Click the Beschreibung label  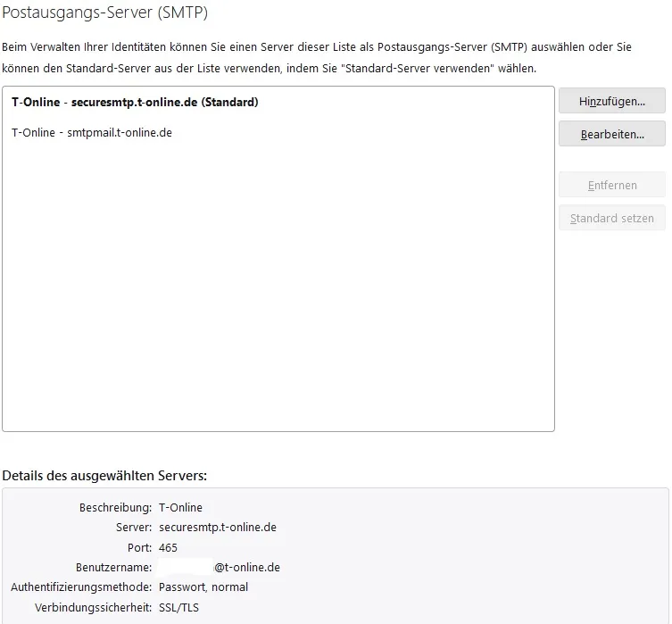[116, 507]
